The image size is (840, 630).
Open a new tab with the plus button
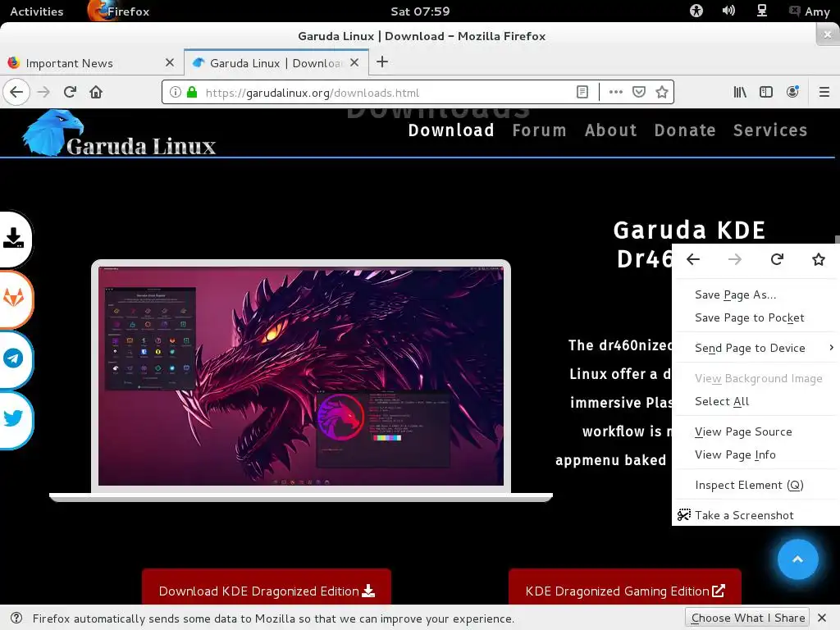click(382, 62)
